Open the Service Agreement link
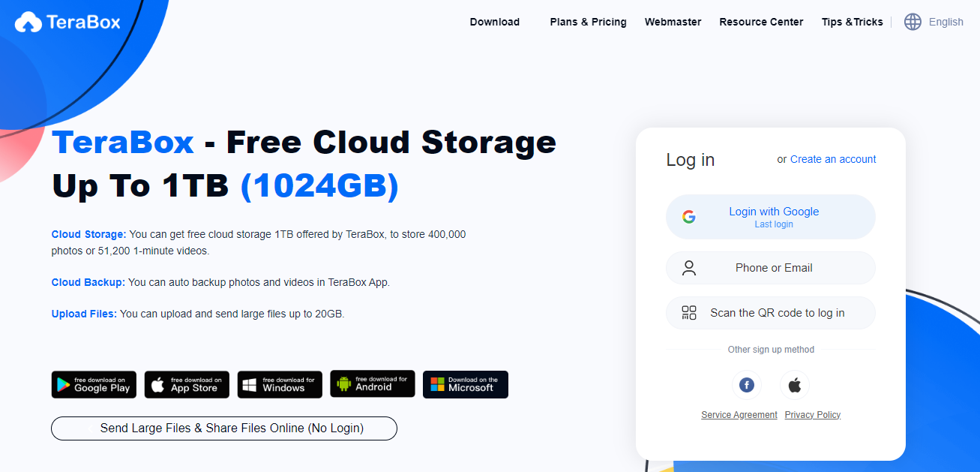The image size is (980, 472). (739, 415)
